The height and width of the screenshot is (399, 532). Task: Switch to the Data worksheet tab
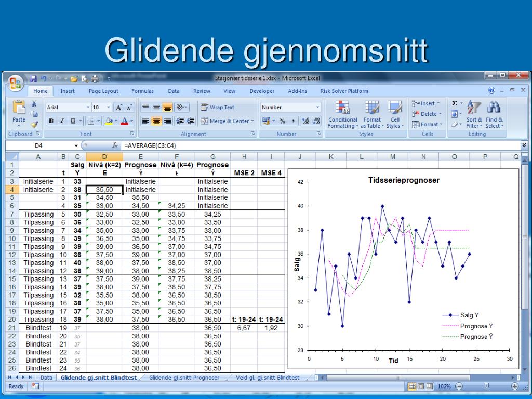(46, 378)
